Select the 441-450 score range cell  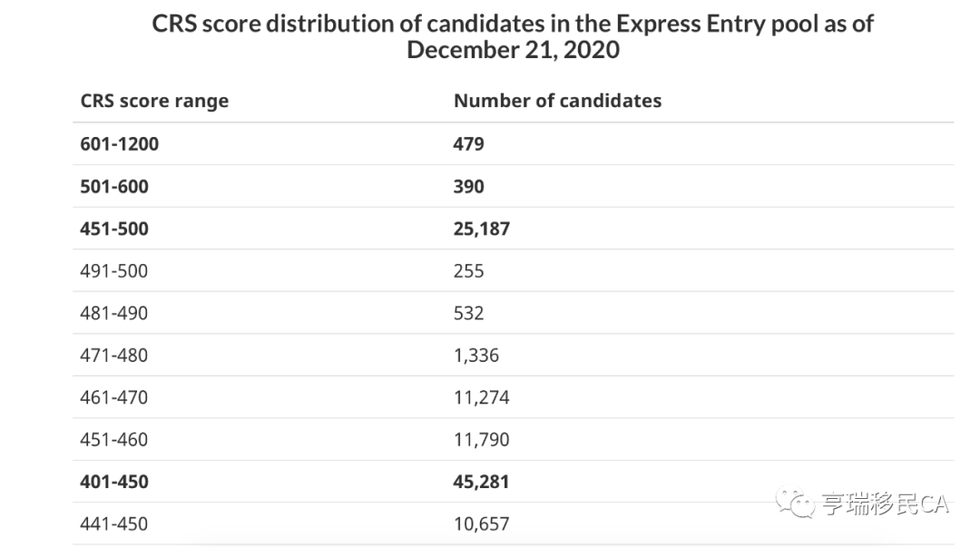click(113, 523)
